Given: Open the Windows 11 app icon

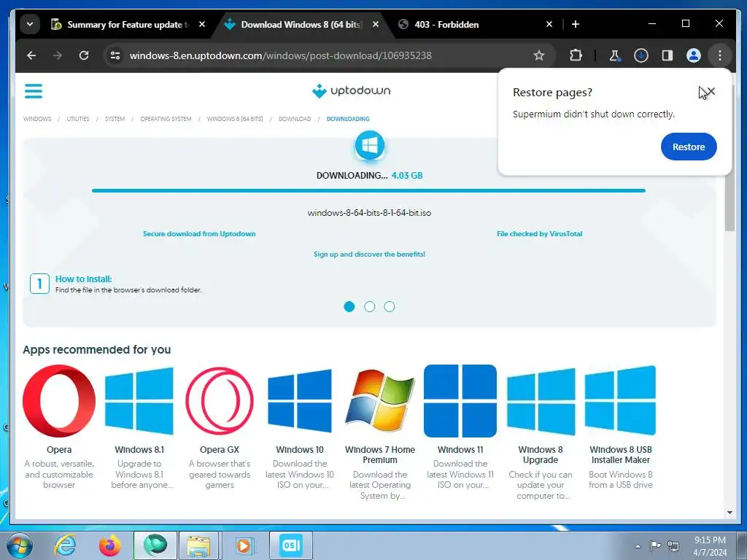Looking at the screenshot, I should point(460,401).
